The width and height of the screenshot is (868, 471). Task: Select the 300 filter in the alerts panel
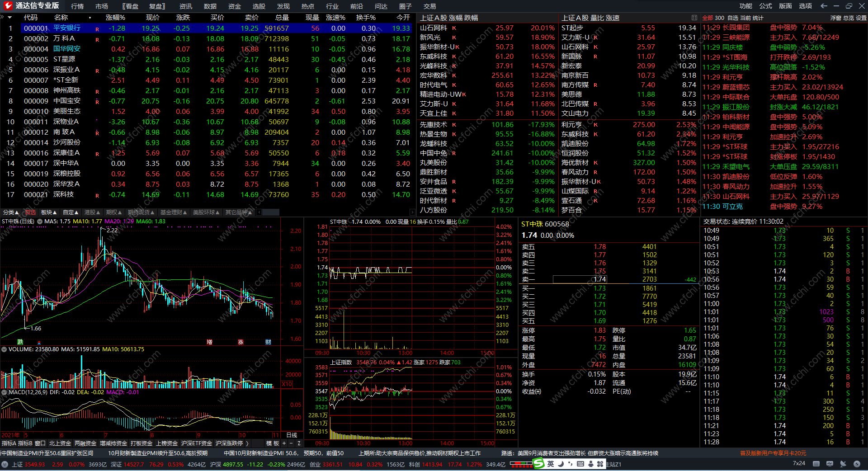pyautogui.click(x=720, y=18)
